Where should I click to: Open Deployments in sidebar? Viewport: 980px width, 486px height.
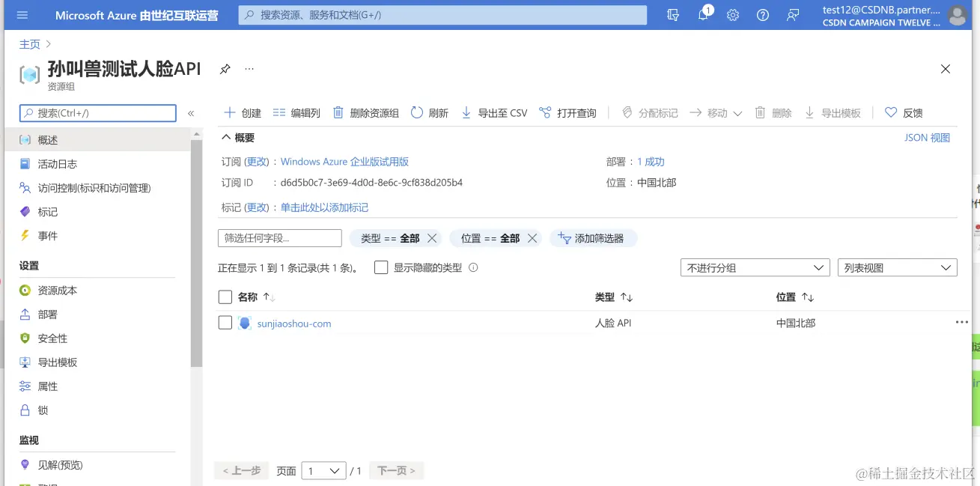(x=97, y=315)
